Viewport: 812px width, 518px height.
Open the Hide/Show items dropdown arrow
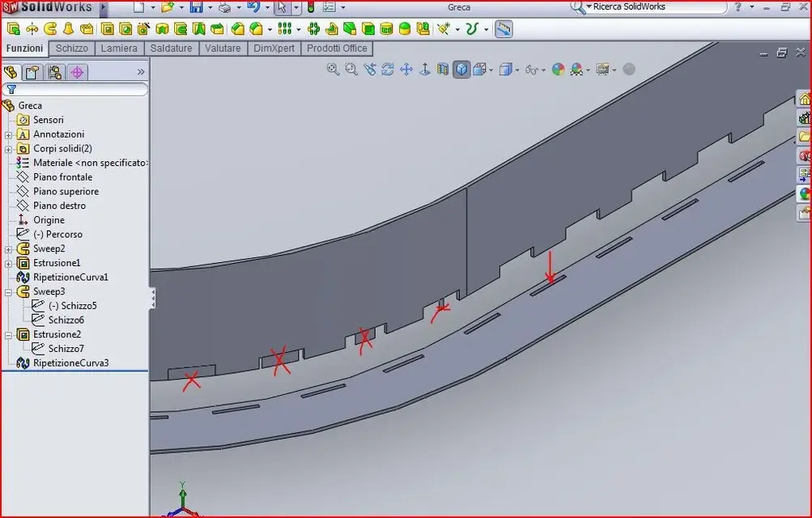click(544, 70)
